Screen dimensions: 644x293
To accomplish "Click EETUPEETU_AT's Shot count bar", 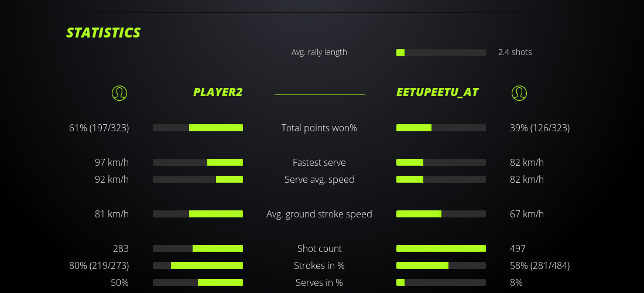I will pos(441,248).
